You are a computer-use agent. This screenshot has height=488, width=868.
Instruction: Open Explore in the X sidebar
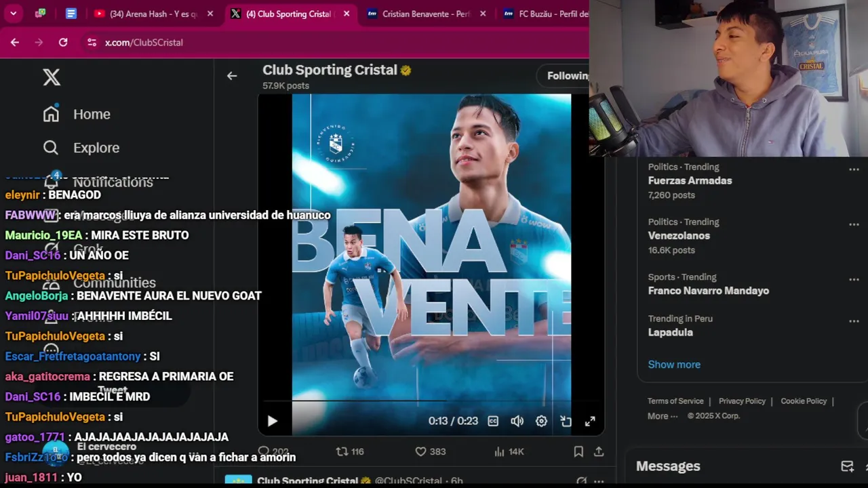(81, 148)
